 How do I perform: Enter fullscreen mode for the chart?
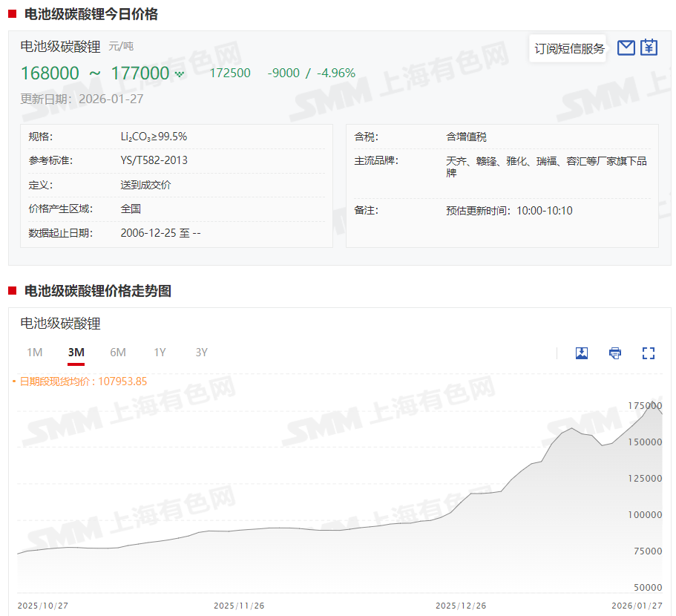tap(649, 353)
